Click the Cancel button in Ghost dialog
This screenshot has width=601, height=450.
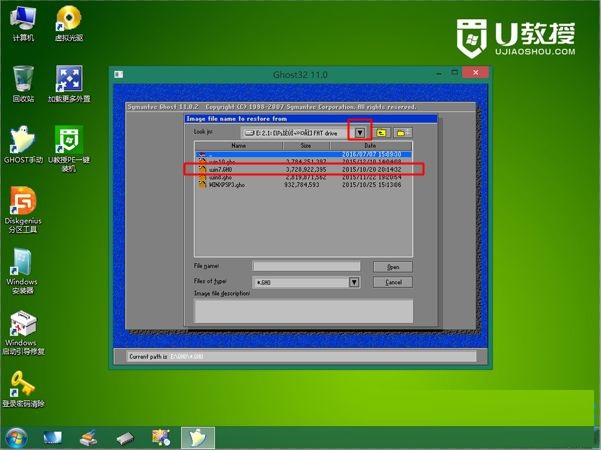point(392,282)
